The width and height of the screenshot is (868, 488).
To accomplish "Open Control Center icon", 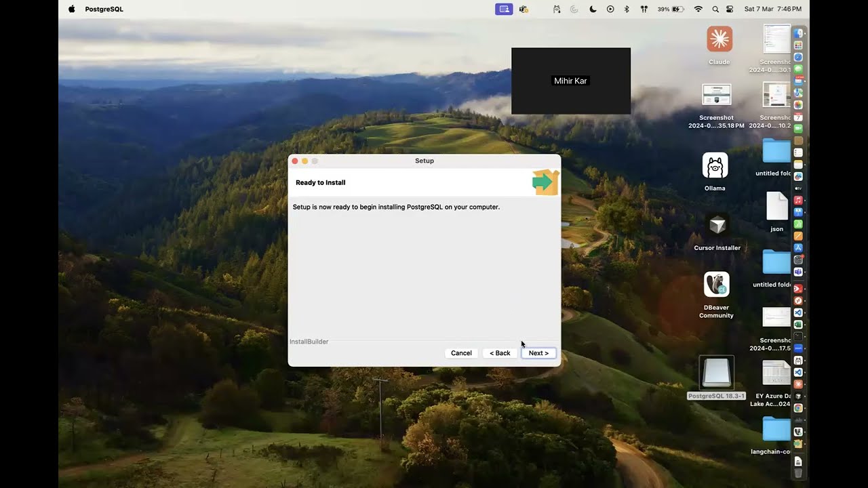I will point(730,9).
